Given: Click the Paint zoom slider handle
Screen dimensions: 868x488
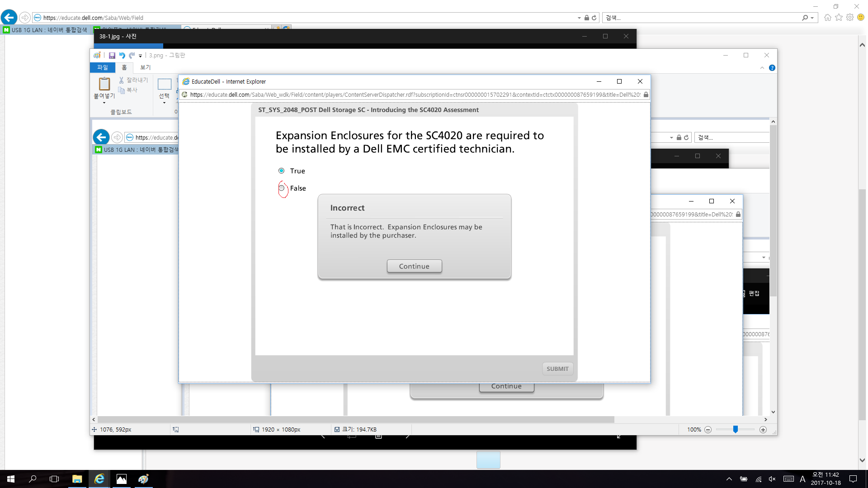Looking at the screenshot, I should tap(736, 430).
